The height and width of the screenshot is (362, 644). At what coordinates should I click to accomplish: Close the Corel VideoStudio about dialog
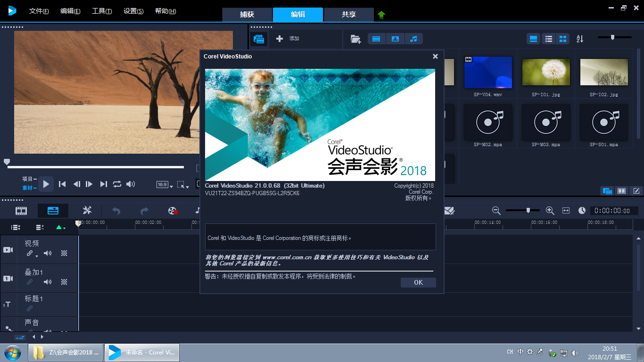(435, 56)
